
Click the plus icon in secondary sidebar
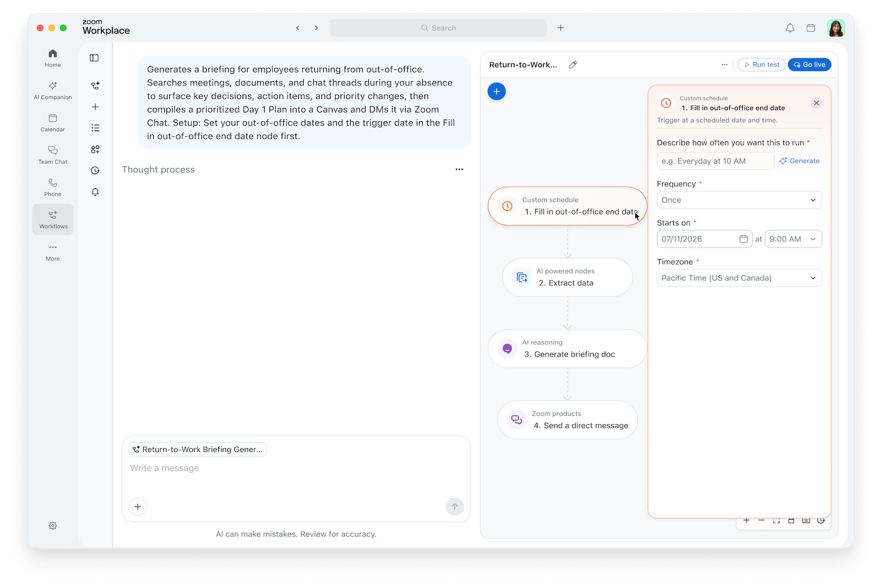[x=95, y=107]
